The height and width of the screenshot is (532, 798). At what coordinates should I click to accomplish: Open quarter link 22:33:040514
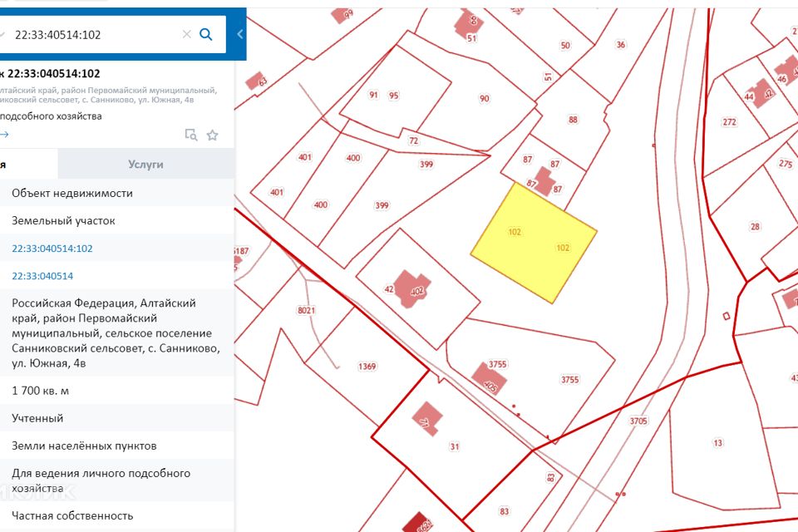click(42, 276)
